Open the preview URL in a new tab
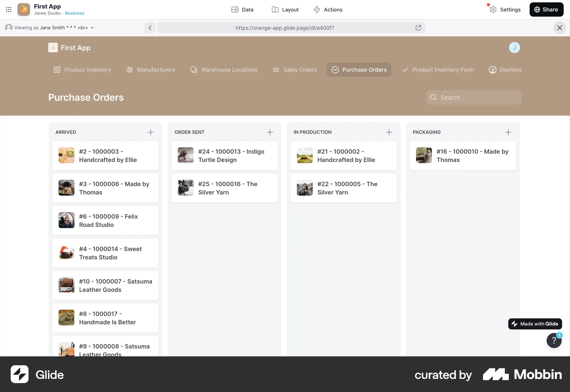 click(418, 28)
